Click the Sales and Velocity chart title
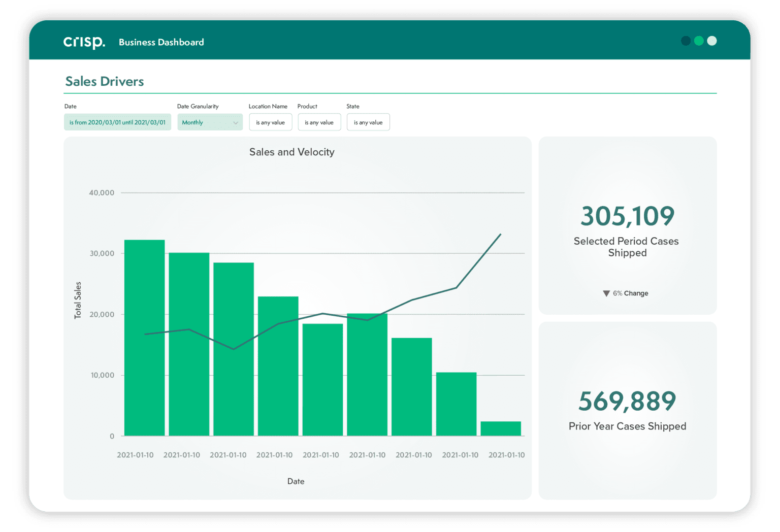 point(291,152)
